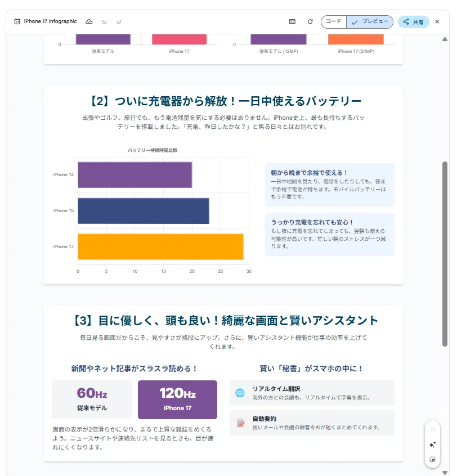457x476 pixels.
Task: Click the purple 120Hz iPhone 17 card
Action: (x=177, y=399)
